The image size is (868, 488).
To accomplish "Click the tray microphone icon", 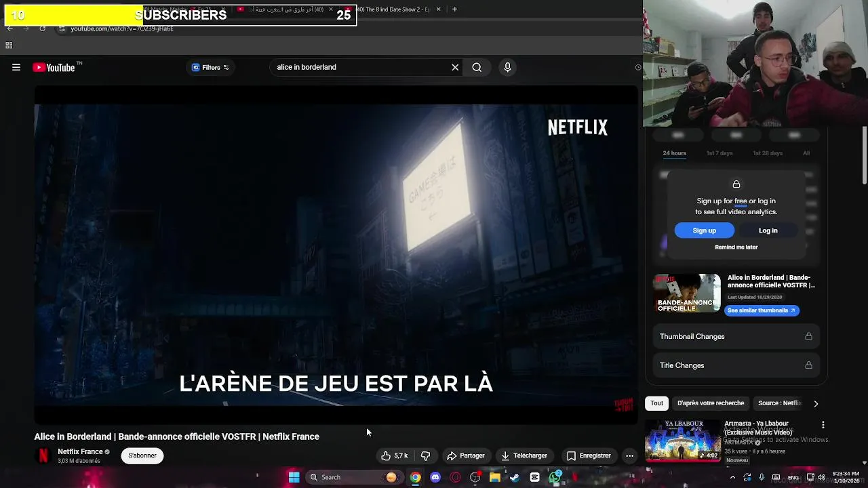I will coord(762,477).
